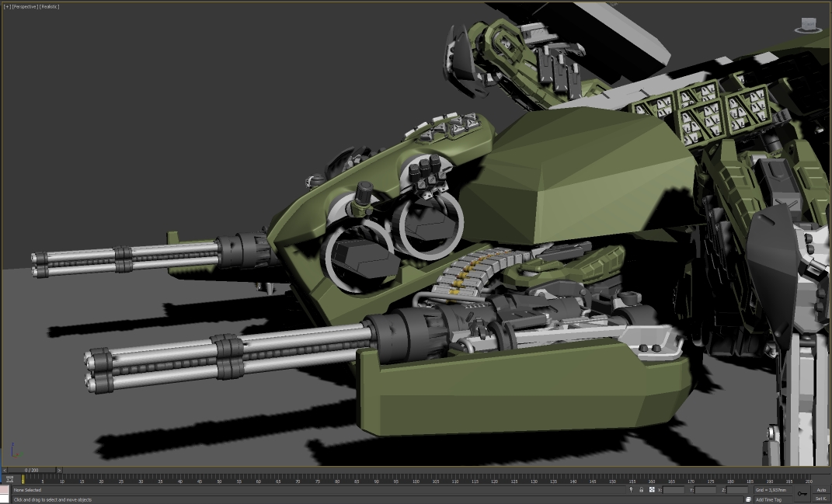The height and width of the screenshot is (504, 832).
Task: Step the time slider forward one frame
Action: point(58,471)
